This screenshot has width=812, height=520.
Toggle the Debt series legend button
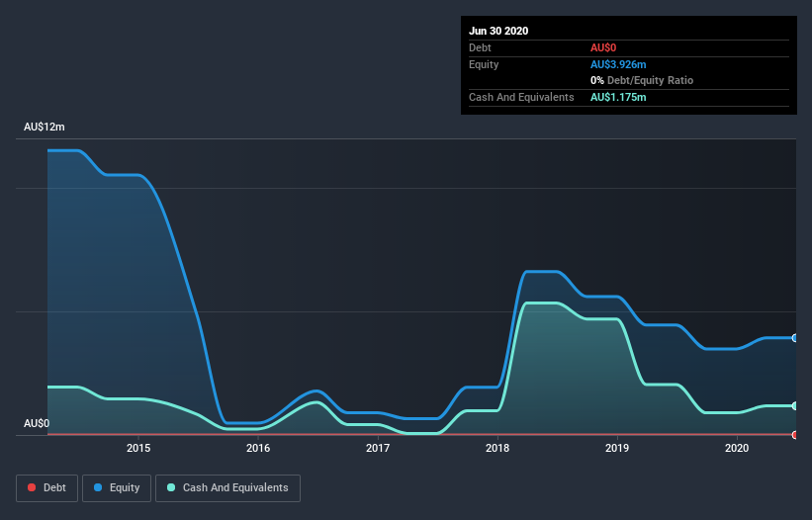pyautogui.click(x=47, y=488)
